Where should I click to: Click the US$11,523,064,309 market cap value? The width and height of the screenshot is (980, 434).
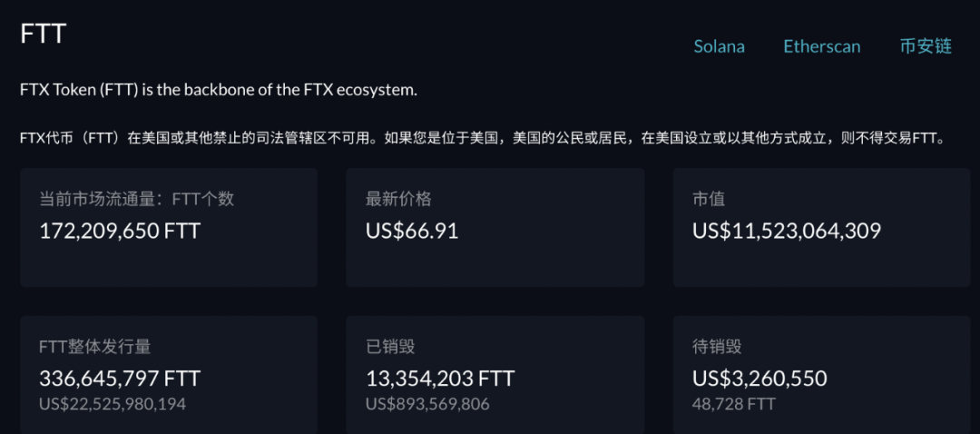[786, 232]
